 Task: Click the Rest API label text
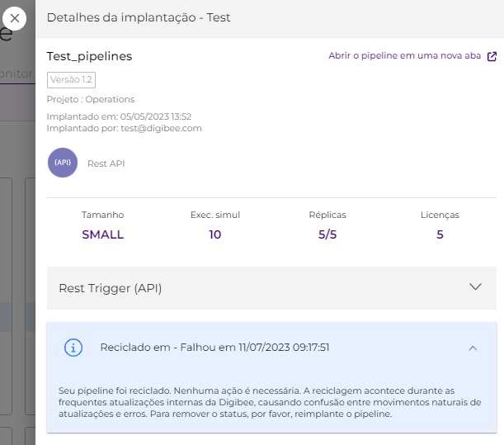click(x=106, y=163)
